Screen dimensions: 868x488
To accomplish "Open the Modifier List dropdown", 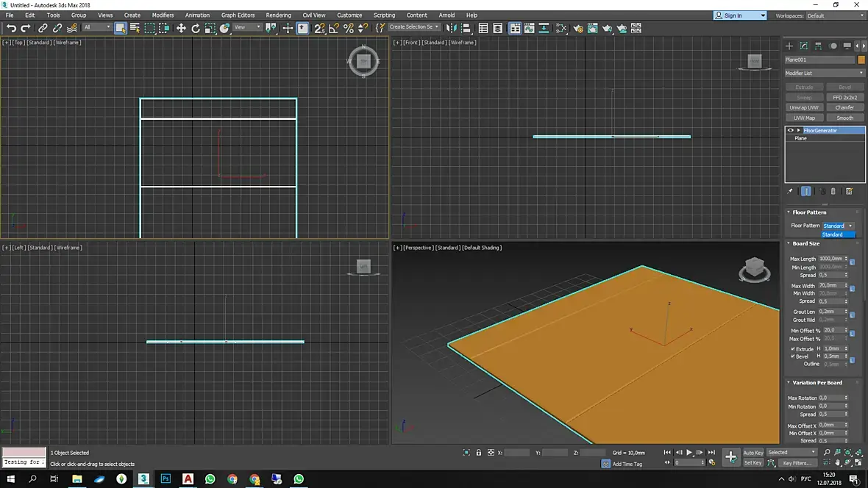I will (825, 73).
